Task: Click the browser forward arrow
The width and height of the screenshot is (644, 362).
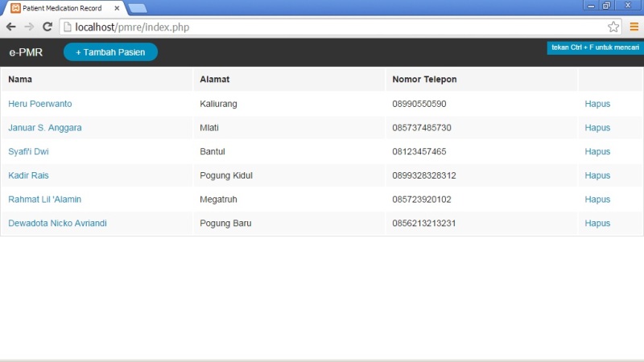Action: point(29,27)
